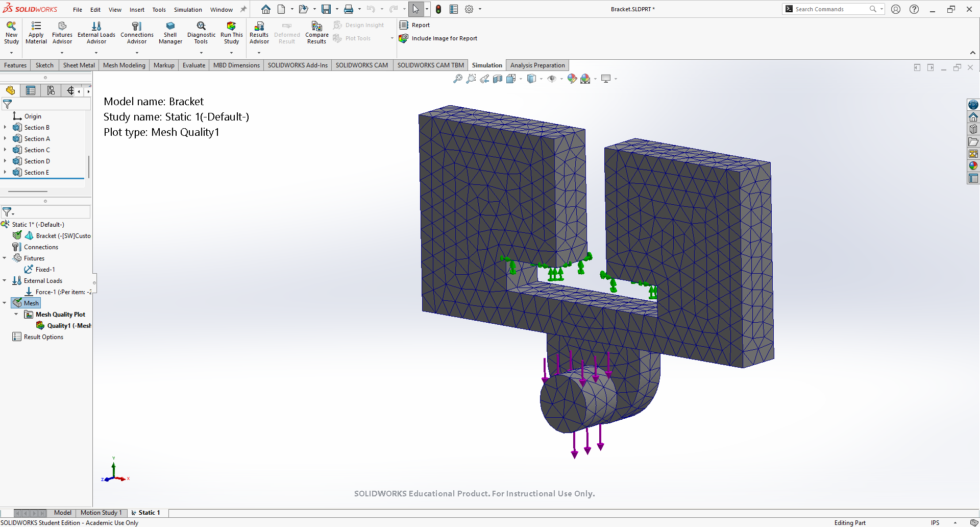Click the Save icon
Screen dimensions: 980x527
pyautogui.click(x=326, y=9)
